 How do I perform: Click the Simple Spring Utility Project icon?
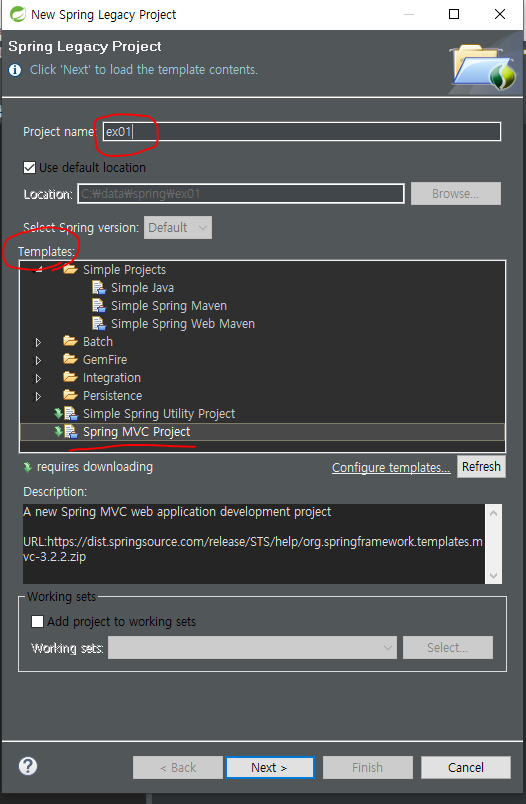coord(70,413)
